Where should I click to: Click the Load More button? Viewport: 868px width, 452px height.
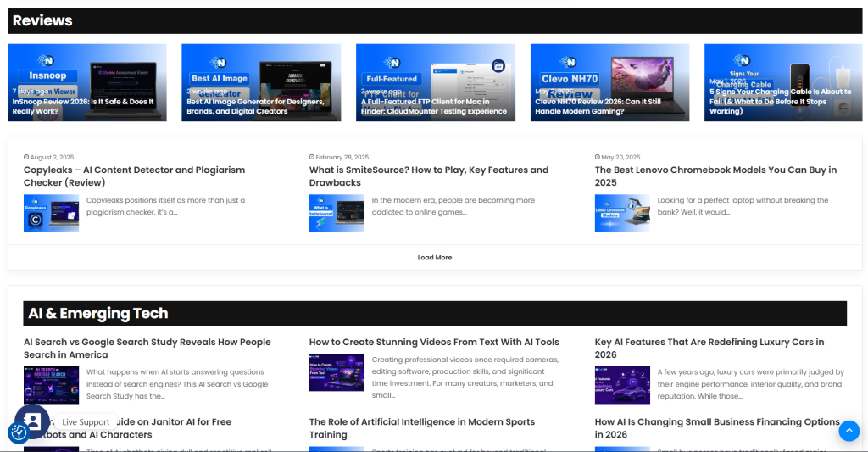(435, 258)
